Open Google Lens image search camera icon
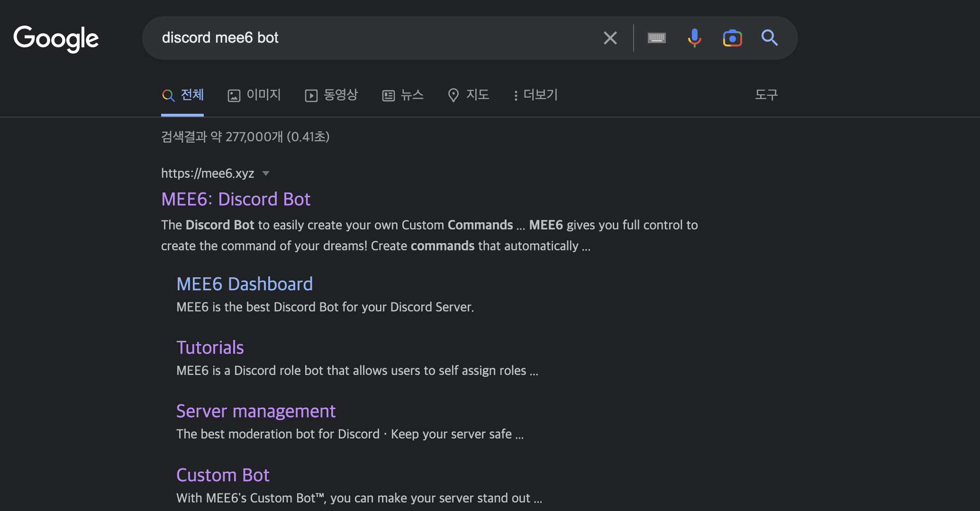 732,38
